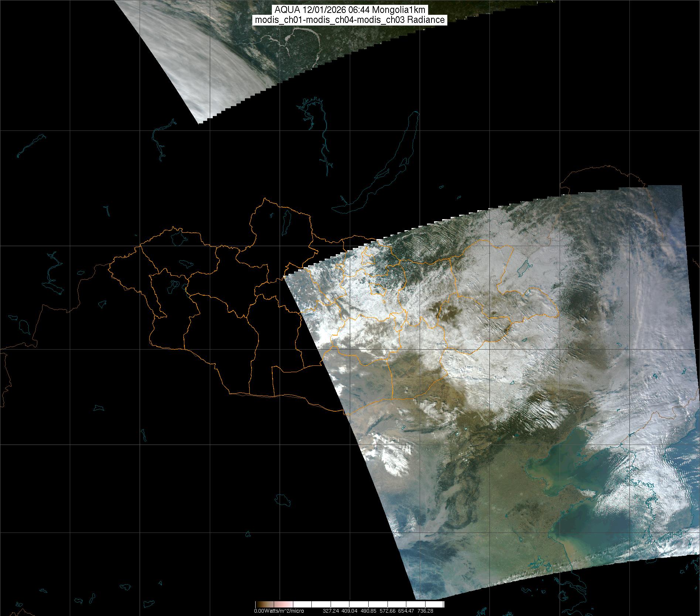
Task: Click the 490.85 scale value
Action: point(368,611)
